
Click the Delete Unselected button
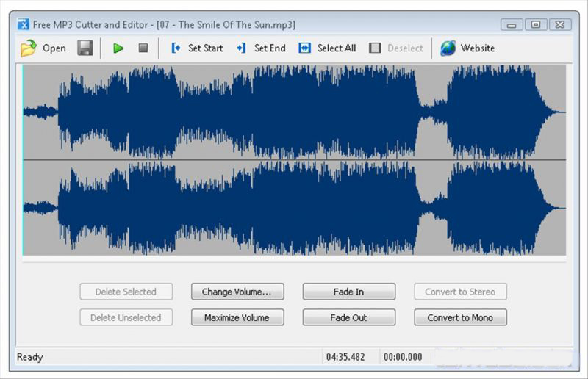tap(126, 318)
